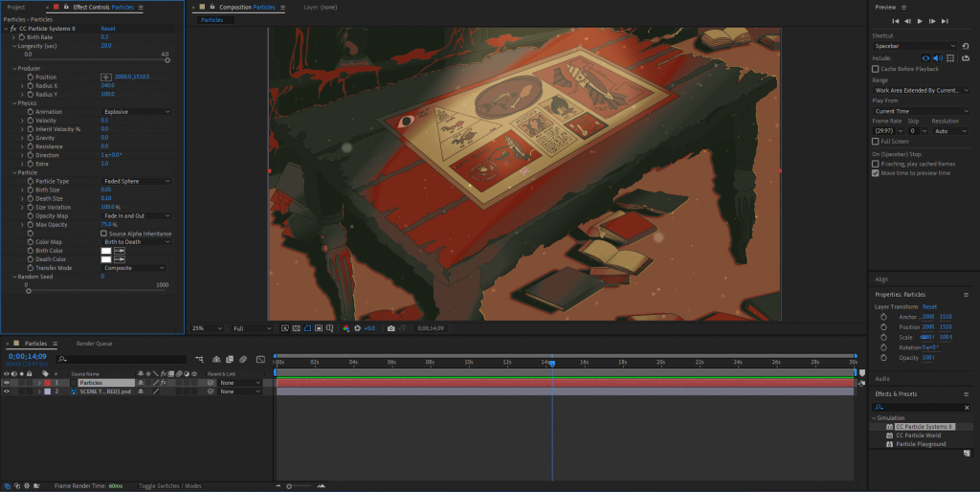Open the Range dropdown in Preview
980x492 pixels.
(x=921, y=91)
